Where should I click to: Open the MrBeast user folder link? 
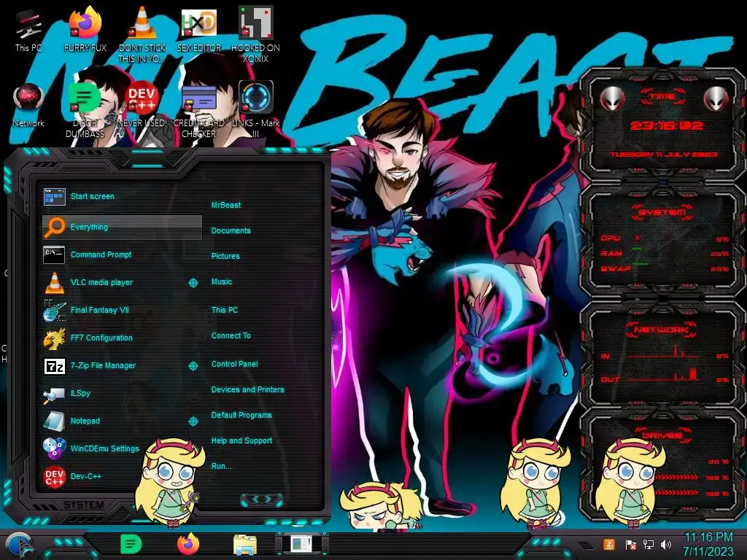[226, 205]
